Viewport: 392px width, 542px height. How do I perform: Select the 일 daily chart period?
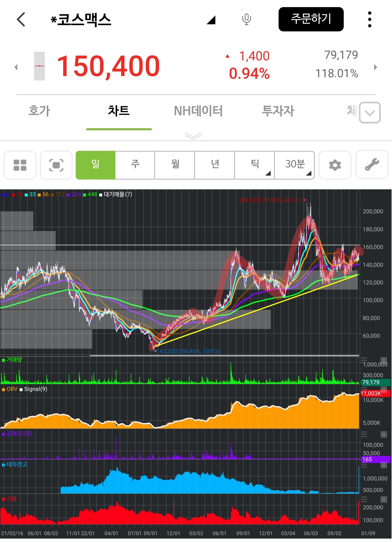click(x=96, y=165)
